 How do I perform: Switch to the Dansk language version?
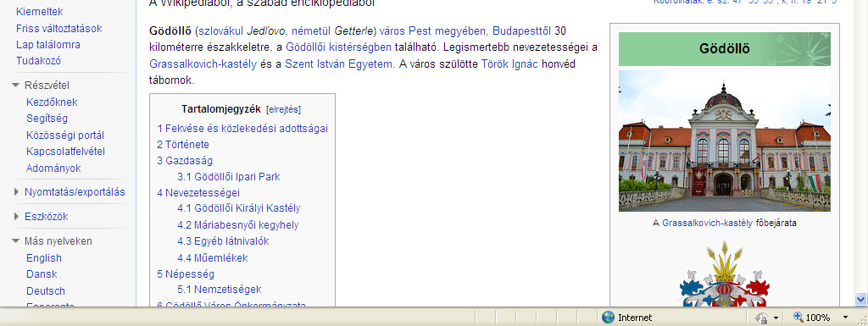click(x=42, y=274)
